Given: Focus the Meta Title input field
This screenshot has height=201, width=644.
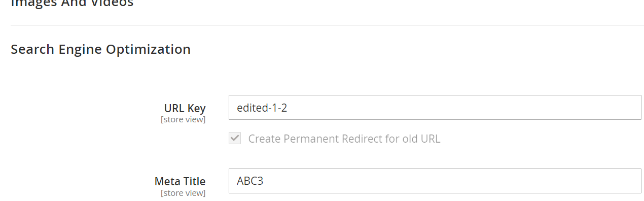Looking at the screenshot, I should point(435,181).
